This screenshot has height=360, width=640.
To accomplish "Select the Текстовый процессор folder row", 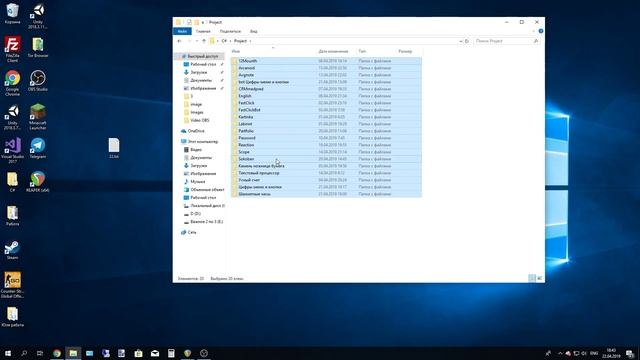I will [x=326, y=173].
